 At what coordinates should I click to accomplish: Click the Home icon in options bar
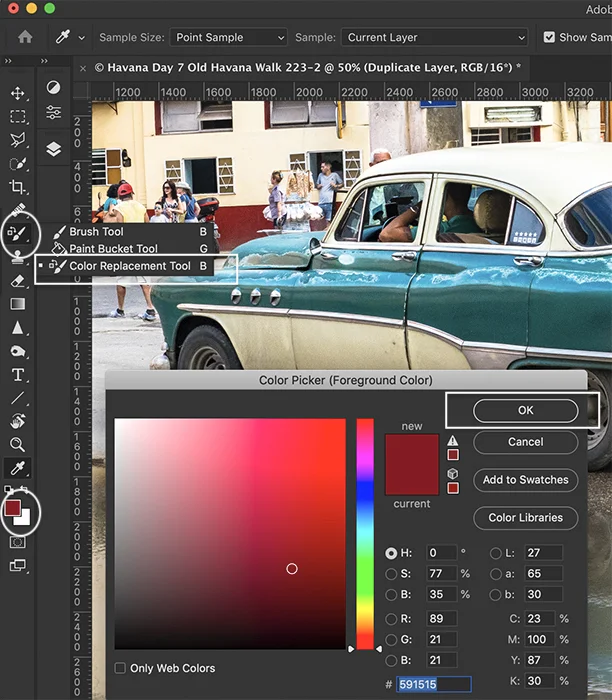point(25,37)
